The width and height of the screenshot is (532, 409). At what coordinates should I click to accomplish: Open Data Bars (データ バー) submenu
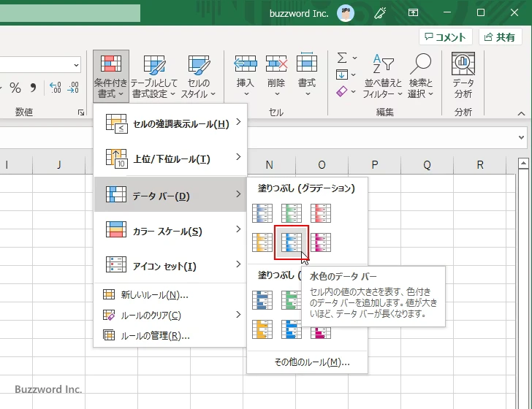click(x=170, y=194)
